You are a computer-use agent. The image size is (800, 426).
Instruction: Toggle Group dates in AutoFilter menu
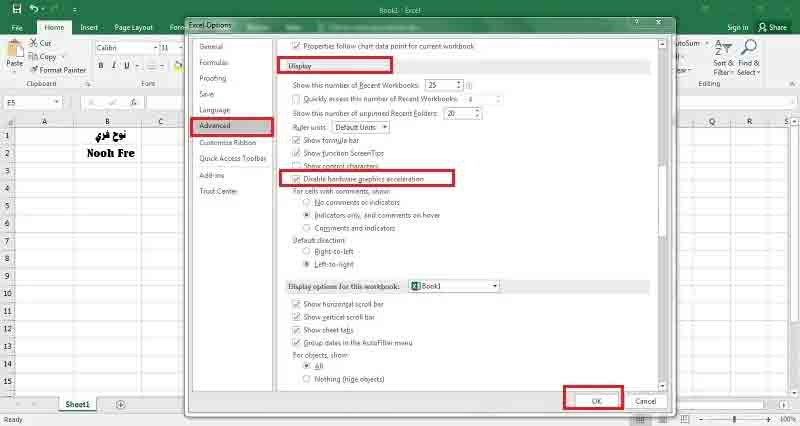296,343
